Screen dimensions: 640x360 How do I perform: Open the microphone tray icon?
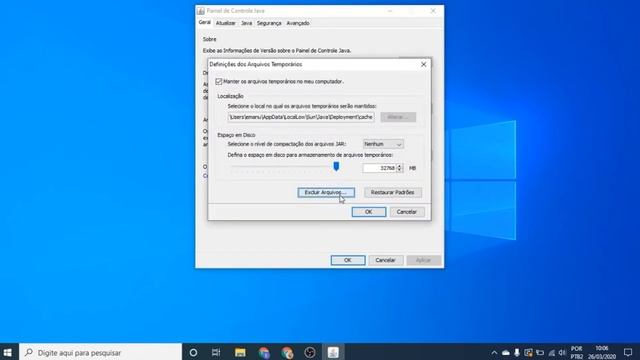[517, 353]
